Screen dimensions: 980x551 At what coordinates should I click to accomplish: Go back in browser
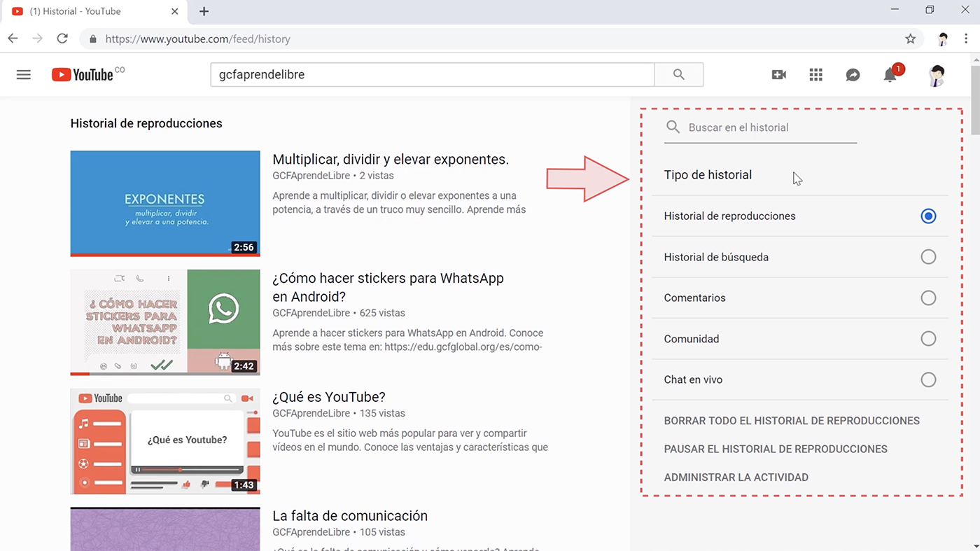pyautogui.click(x=13, y=39)
